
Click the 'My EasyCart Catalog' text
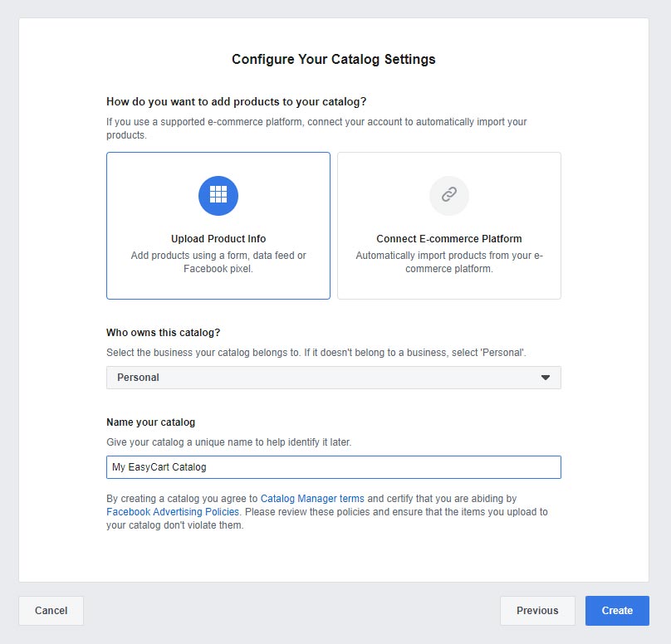[x=159, y=467]
